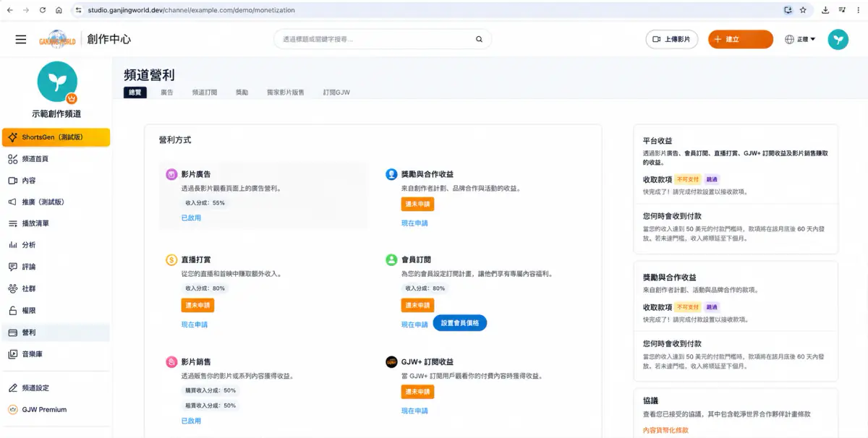
Task: Open 推廣（測試版） in sidebar
Action: (x=55, y=202)
